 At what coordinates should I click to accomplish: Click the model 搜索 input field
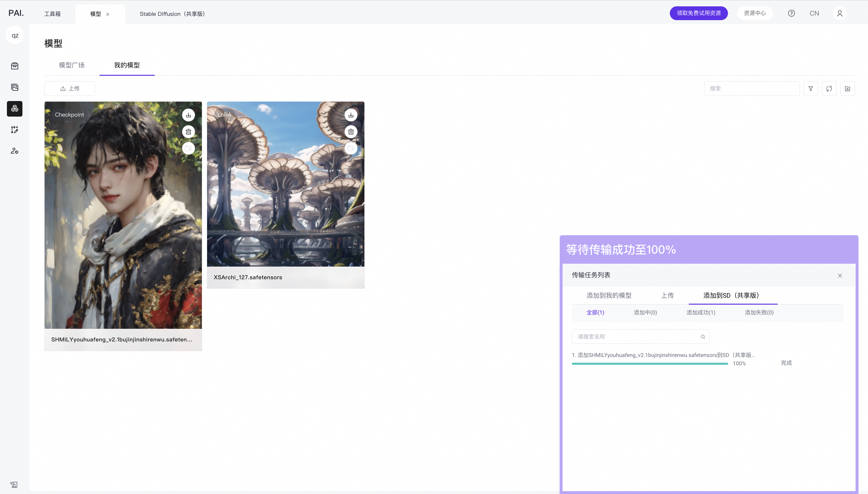[x=752, y=89]
